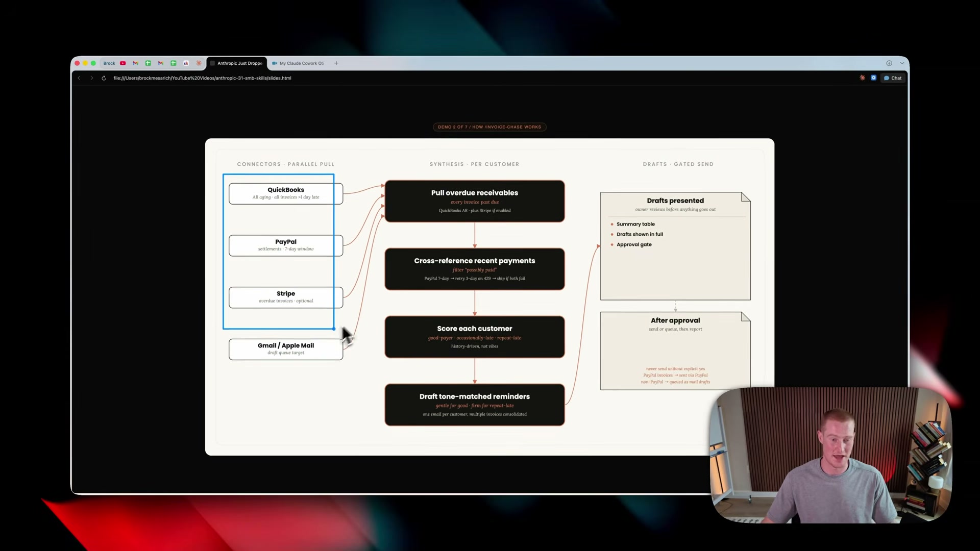Screen dimensions: 980x551
Task: Select the Gmail / Apple Mail connector box
Action: pos(286,349)
